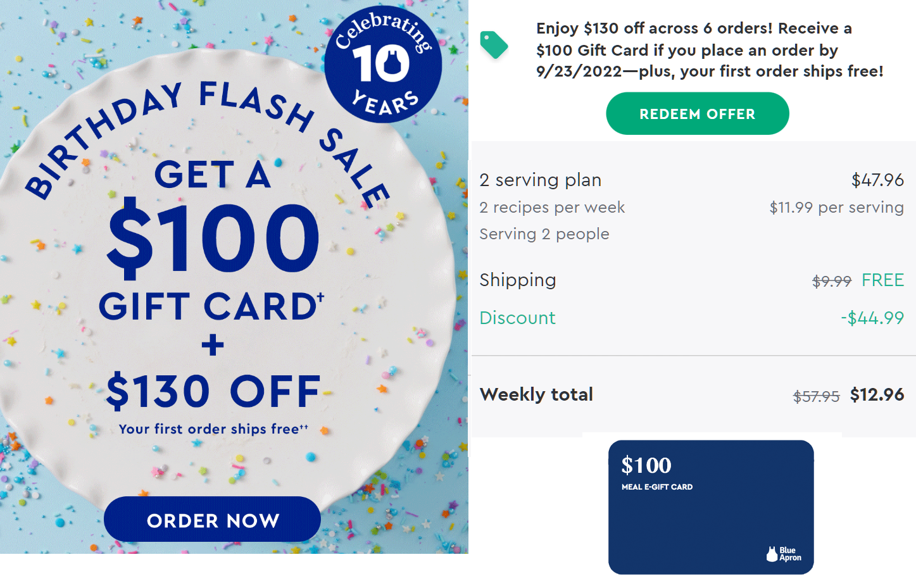
Task: Click the ORDER NOW button
Action: [213, 519]
